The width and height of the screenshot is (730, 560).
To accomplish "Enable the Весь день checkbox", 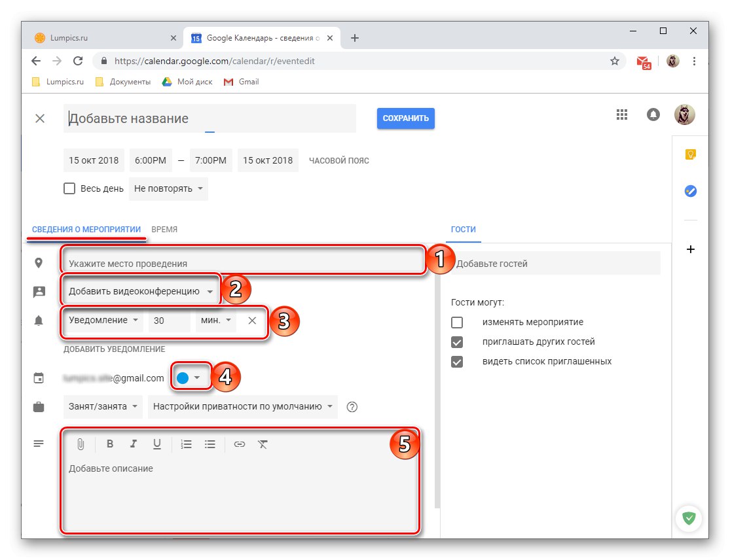I will tap(69, 188).
